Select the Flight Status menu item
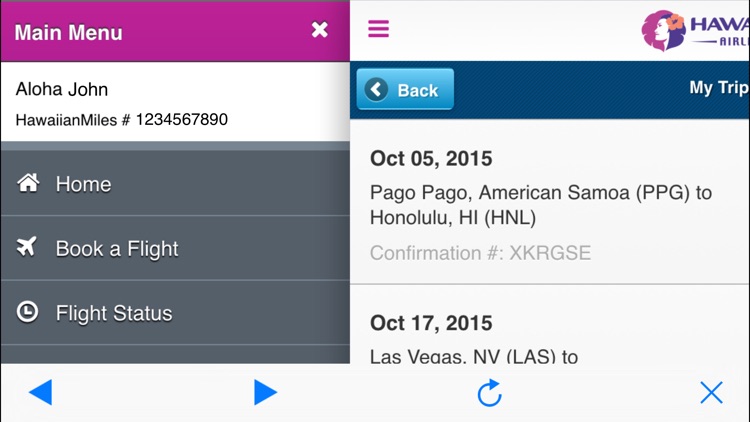Screen dimensions: 750x422 tap(175, 312)
